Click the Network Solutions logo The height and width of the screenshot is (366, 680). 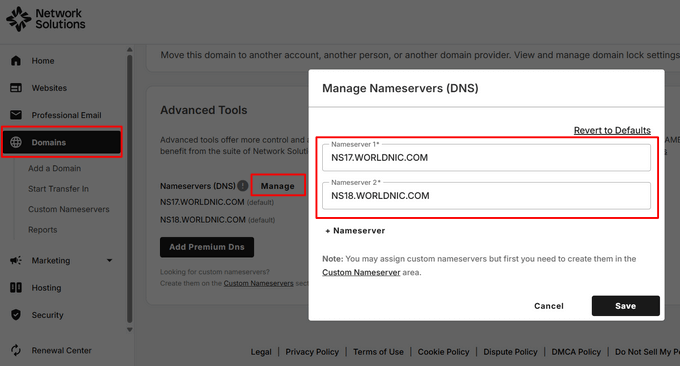[x=46, y=19]
